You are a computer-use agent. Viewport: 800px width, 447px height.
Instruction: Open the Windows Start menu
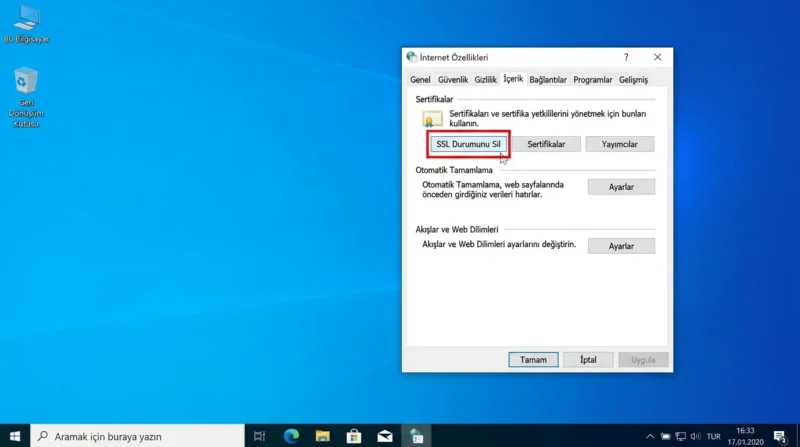pyautogui.click(x=15, y=436)
